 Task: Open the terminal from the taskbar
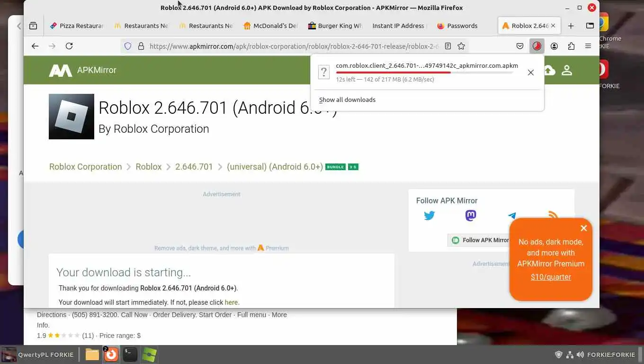coord(130,354)
